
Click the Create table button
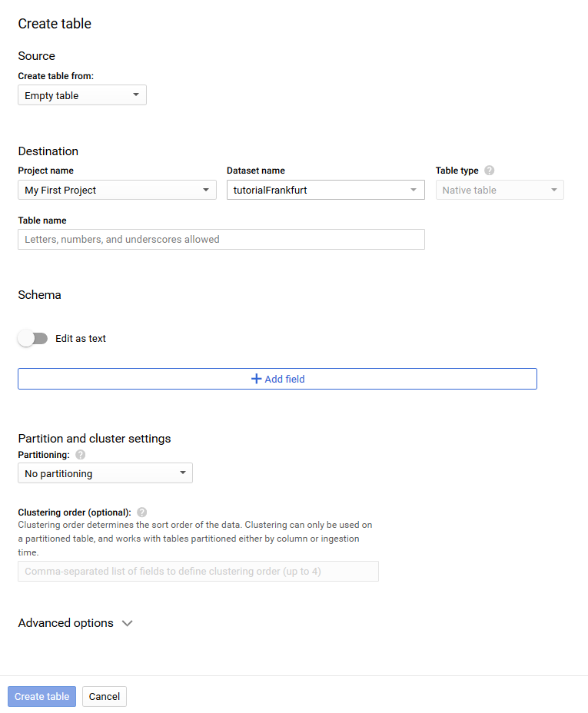click(x=42, y=697)
